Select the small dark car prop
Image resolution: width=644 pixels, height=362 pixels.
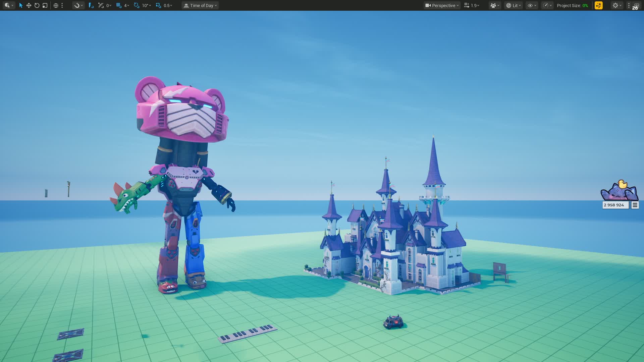393,322
